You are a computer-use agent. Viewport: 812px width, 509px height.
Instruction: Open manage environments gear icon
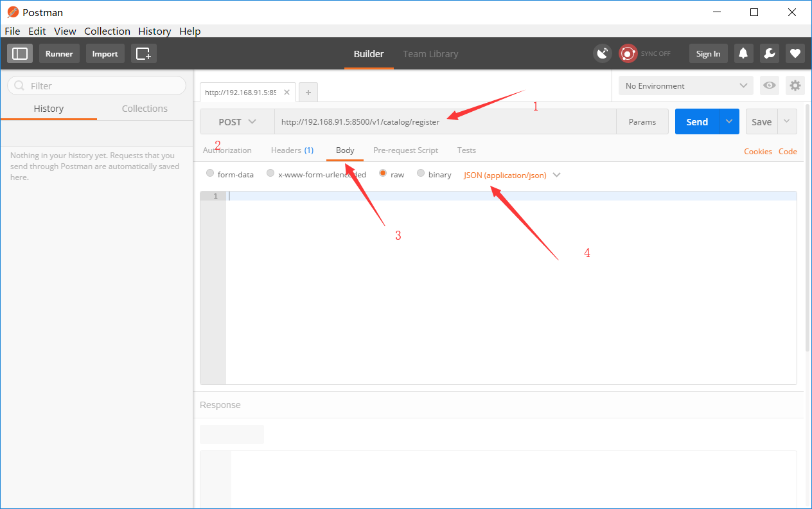pyautogui.click(x=795, y=85)
